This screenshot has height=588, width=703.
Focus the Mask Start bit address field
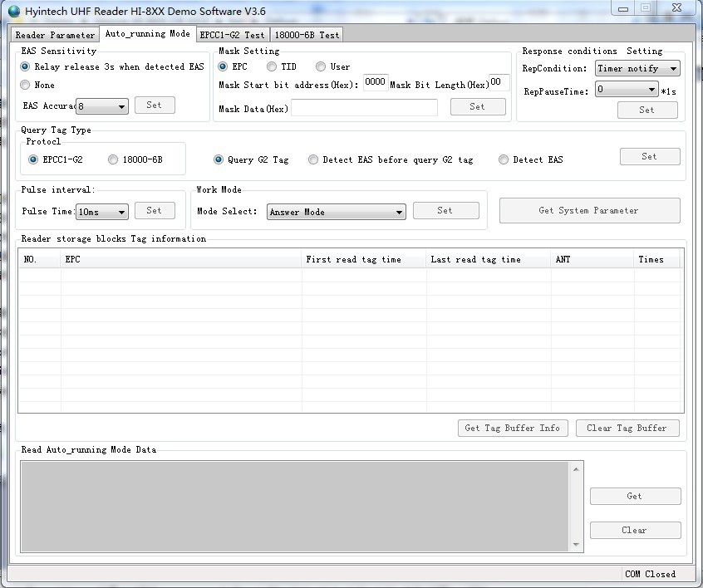[376, 82]
